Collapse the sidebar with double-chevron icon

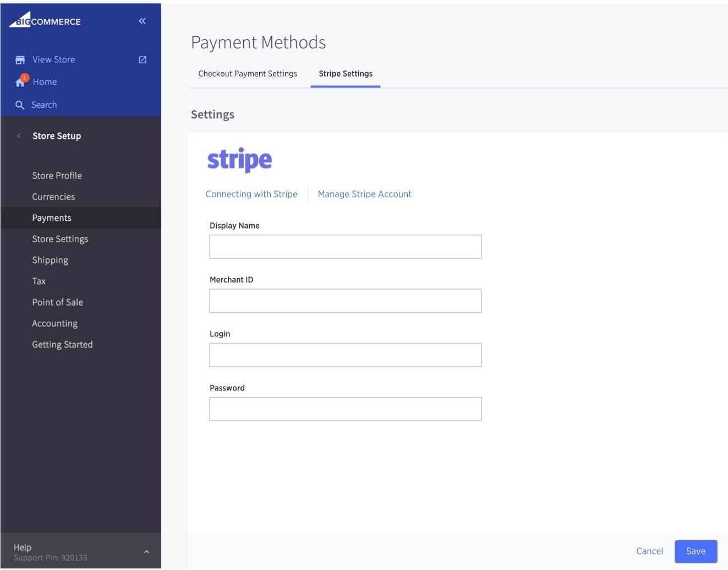click(142, 21)
